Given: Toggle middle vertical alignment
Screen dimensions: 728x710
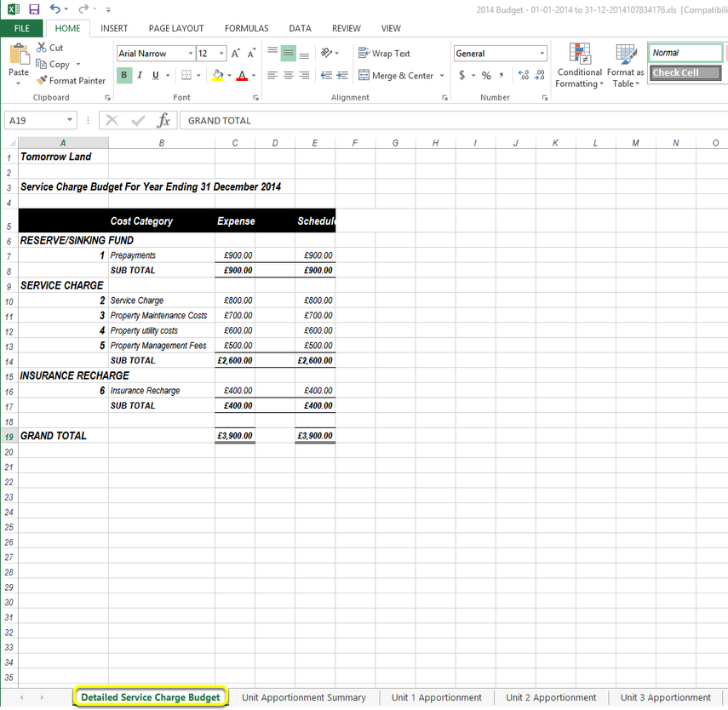Looking at the screenshot, I should [289, 54].
